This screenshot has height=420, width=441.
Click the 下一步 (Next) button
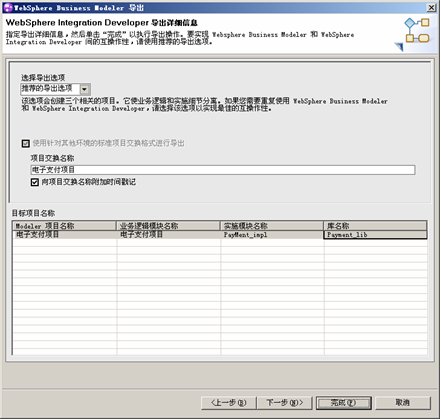285,403
